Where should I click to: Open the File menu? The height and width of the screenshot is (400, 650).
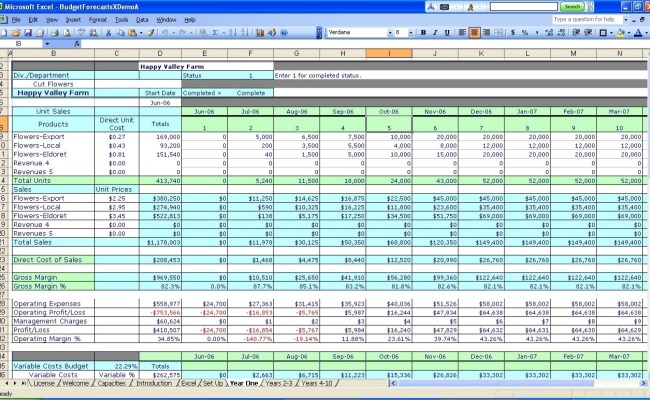click(16, 19)
